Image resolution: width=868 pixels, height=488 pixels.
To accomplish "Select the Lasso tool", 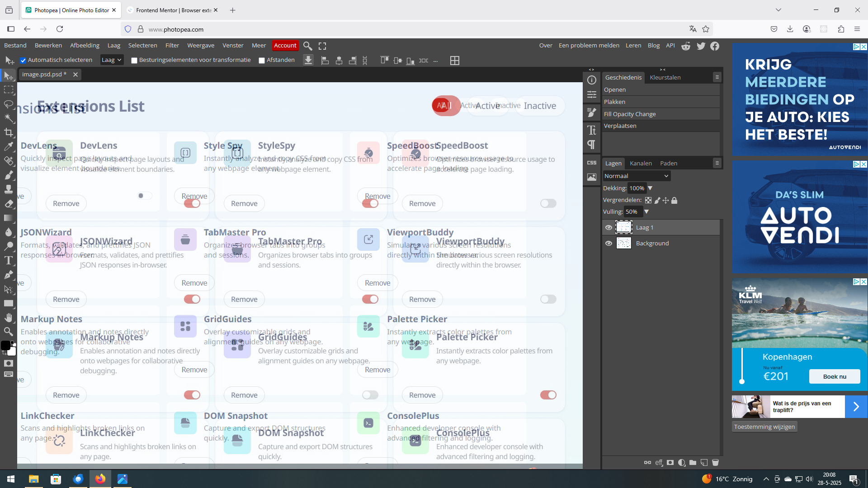I will pos(9,104).
